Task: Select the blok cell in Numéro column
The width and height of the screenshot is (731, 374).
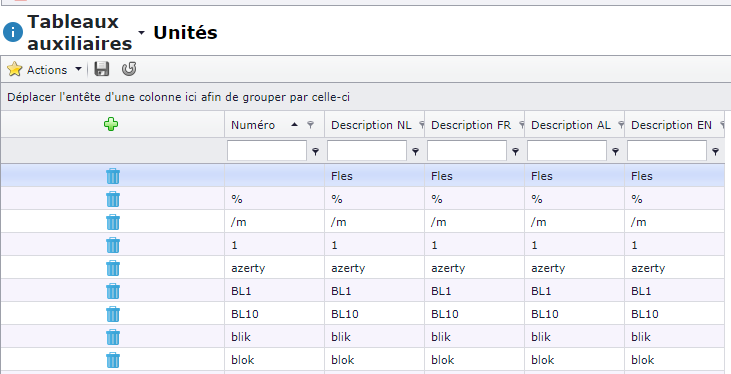Action: coord(275,360)
